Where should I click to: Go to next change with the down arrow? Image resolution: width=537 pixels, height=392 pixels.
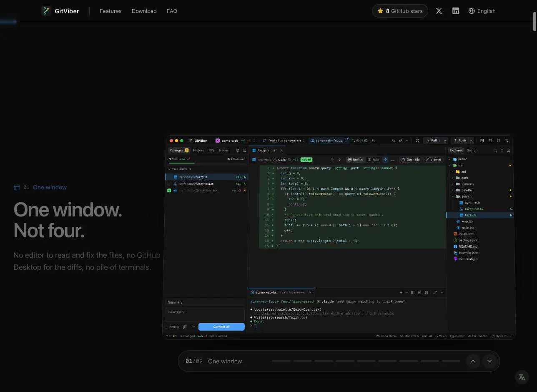(x=339, y=160)
